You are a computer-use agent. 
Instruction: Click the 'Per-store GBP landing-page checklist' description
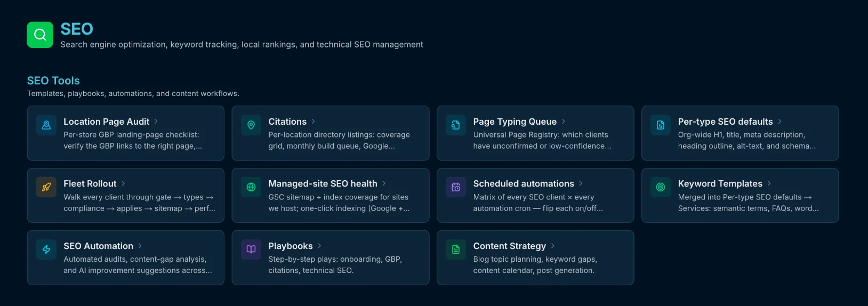[x=133, y=140]
